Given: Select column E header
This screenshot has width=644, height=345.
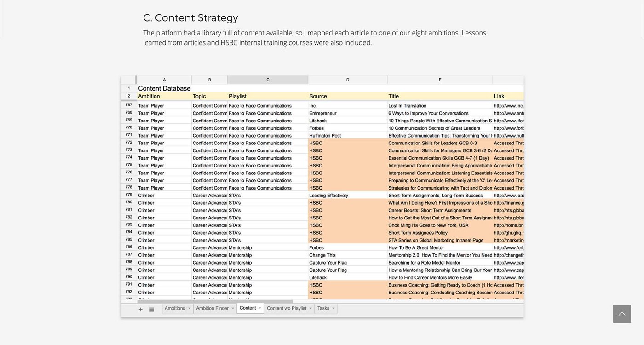Looking at the screenshot, I should 440,80.
